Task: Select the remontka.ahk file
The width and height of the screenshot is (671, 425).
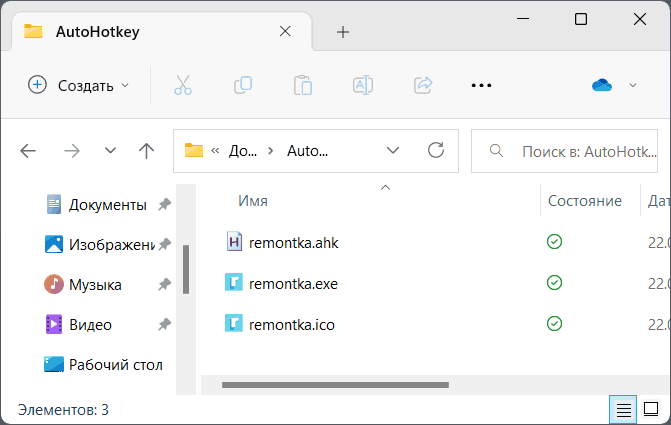Action: click(294, 243)
